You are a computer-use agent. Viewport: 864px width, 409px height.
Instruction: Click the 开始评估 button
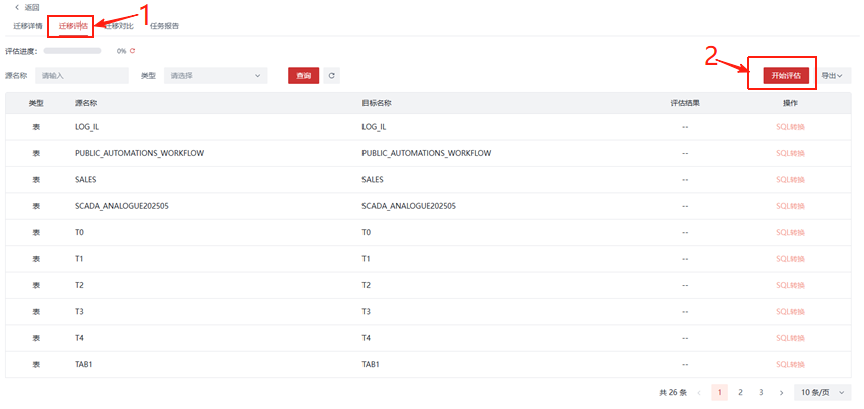pyautogui.click(x=785, y=75)
